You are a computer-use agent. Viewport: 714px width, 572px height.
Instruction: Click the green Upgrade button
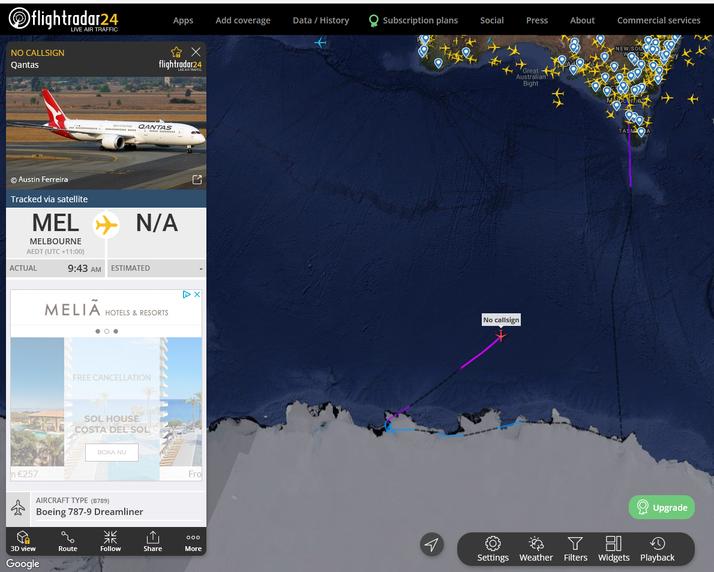(x=662, y=507)
